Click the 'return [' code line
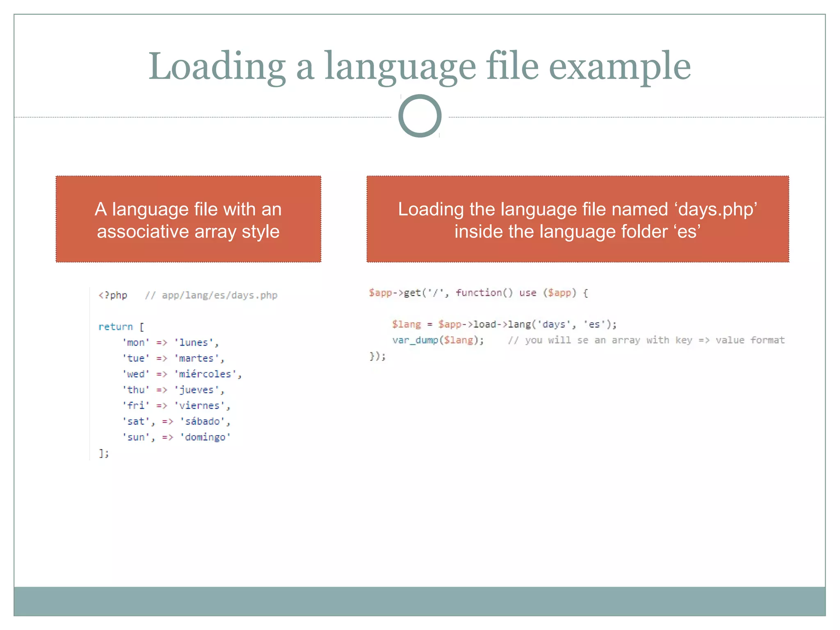 tap(121, 327)
